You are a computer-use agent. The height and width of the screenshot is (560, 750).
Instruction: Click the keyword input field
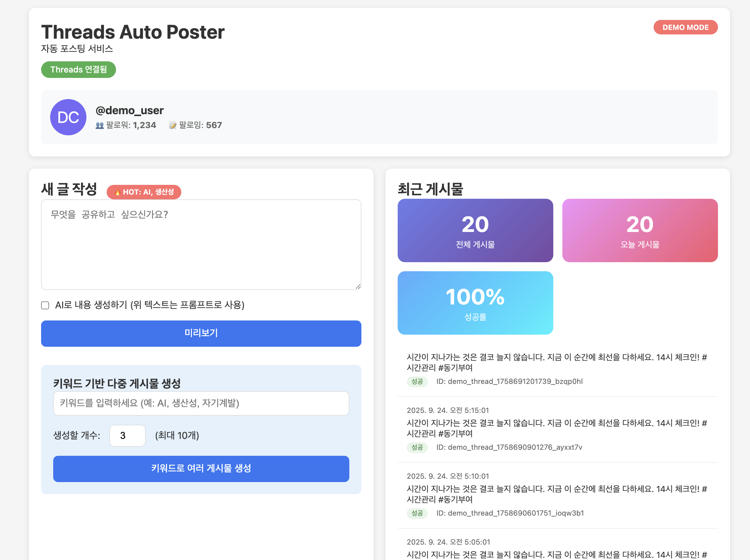[x=201, y=404]
